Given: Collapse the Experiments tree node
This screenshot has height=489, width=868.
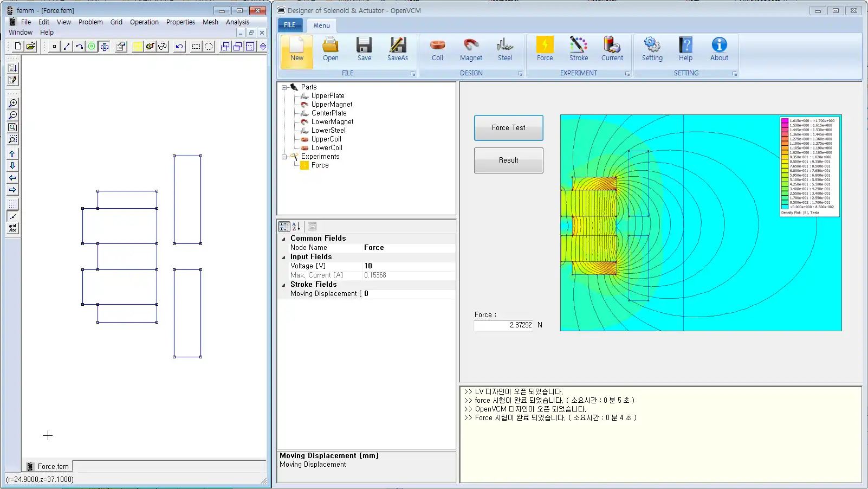Looking at the screenshot, I should (x=284, y=157).
